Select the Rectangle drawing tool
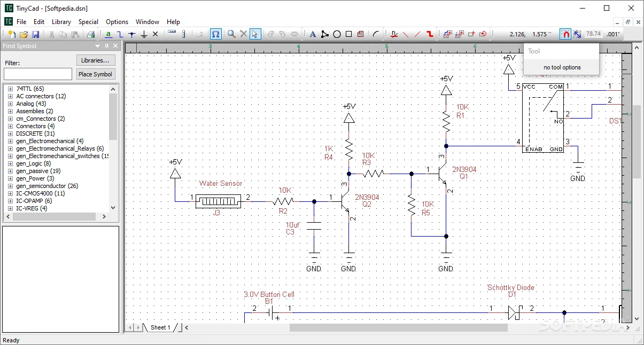The image size is (644, 345). pos(348,34)
